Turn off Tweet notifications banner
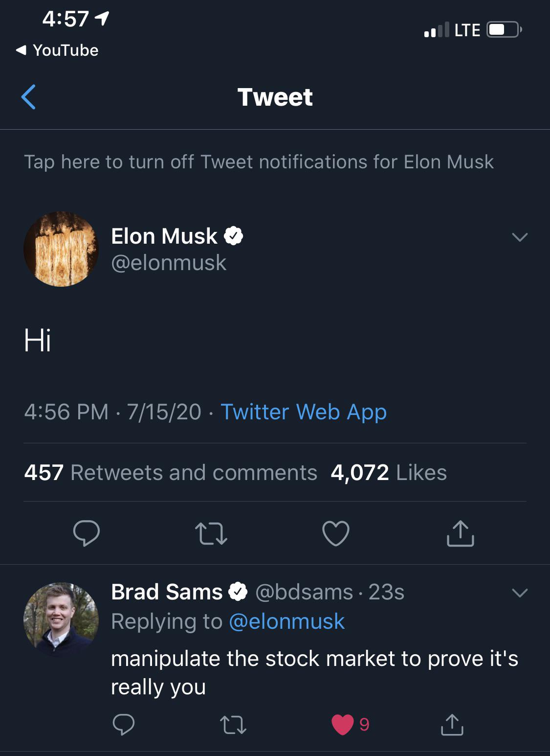This screenshot has height=756, width=550. (259, 162)
